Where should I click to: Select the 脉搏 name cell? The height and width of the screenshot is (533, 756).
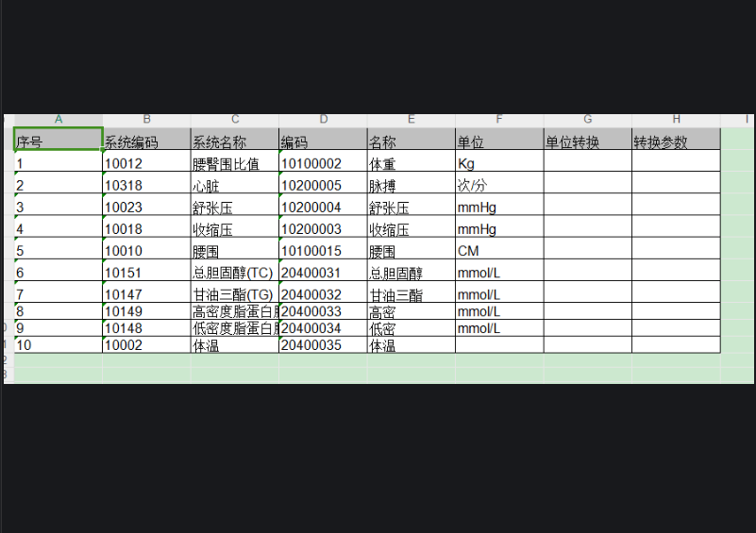click(411, 185)
